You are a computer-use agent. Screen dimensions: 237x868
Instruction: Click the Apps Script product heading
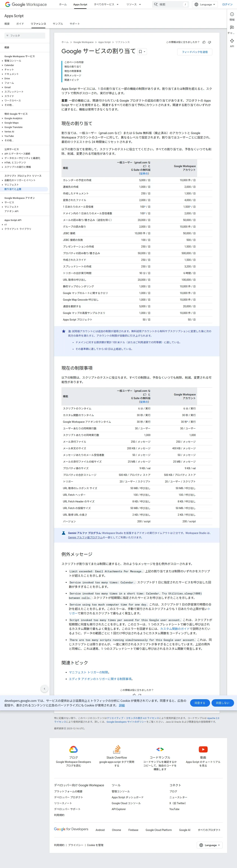pos(14,16)
